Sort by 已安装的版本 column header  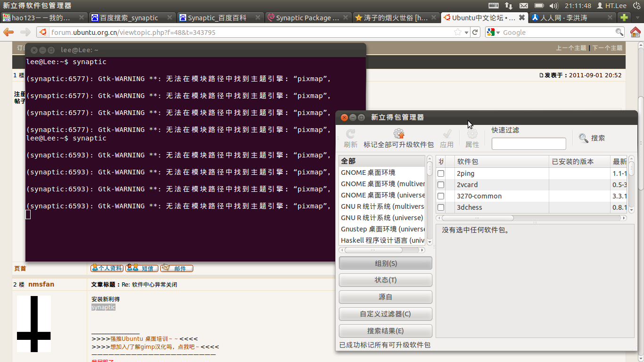coord(579,162)
